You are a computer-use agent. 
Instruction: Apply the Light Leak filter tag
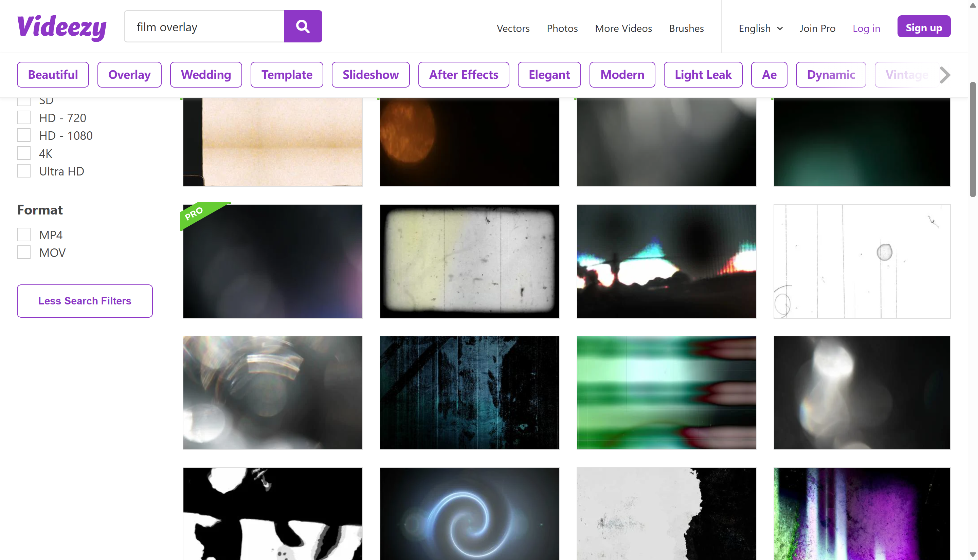click(x=703, y=74)
